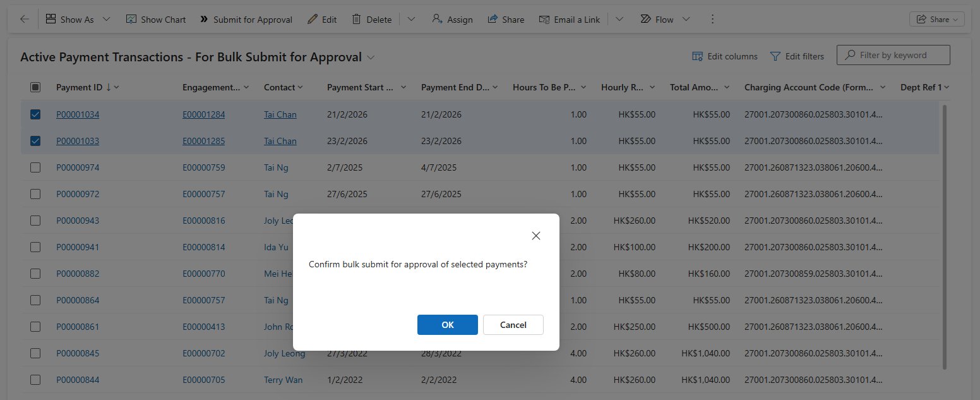Open the Edit filters option
Screen dimensions: 980x400
pos(798,56)
